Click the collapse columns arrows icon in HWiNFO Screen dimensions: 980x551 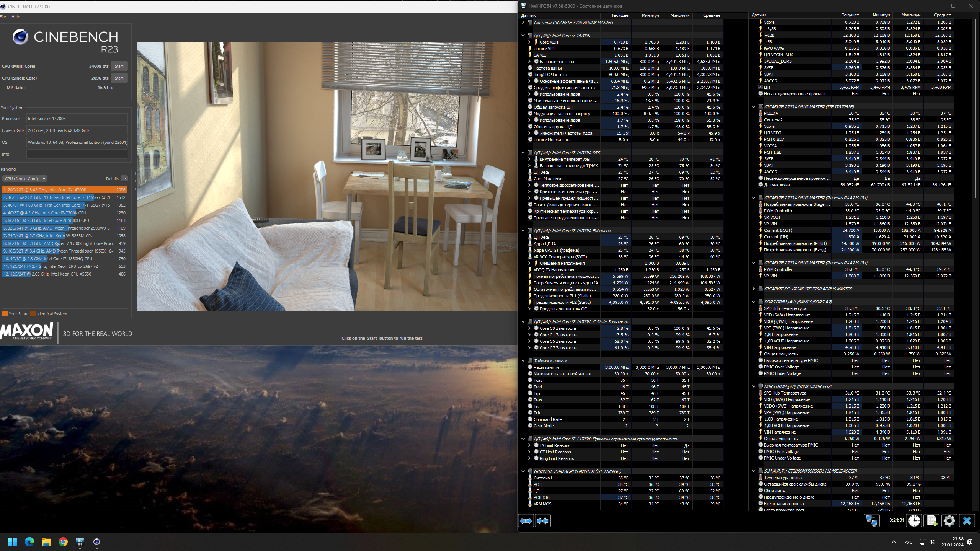543,521
